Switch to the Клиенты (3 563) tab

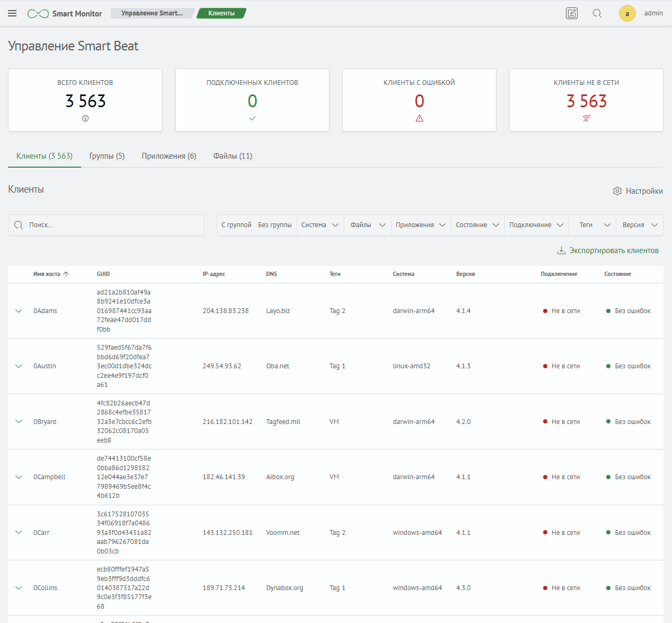(x=45, y=156)
